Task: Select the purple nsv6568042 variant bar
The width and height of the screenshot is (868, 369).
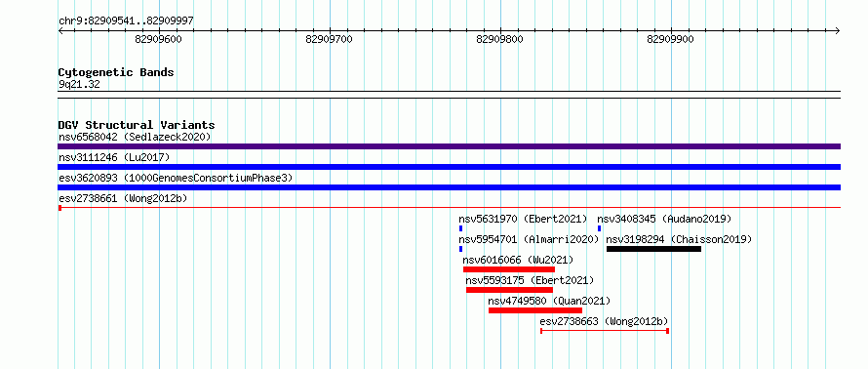Action: [449, 146]
